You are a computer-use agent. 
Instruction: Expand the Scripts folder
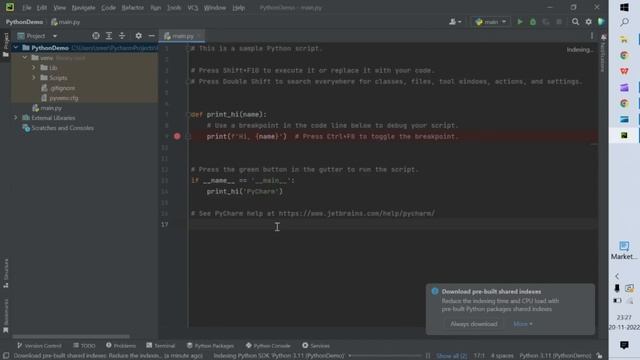click(x=34, y=78)
